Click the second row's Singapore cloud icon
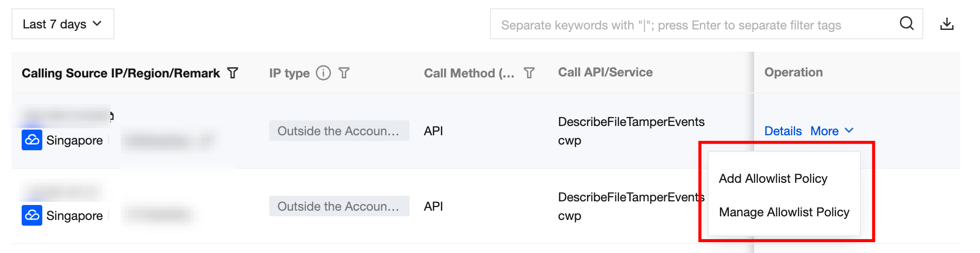 pyautogui.click(x=32, y=215)
